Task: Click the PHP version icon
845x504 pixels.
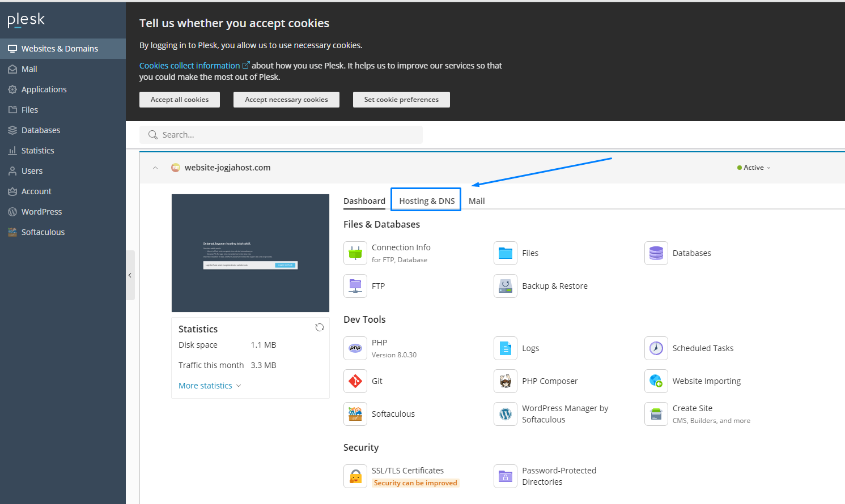Action: point(355,348)
